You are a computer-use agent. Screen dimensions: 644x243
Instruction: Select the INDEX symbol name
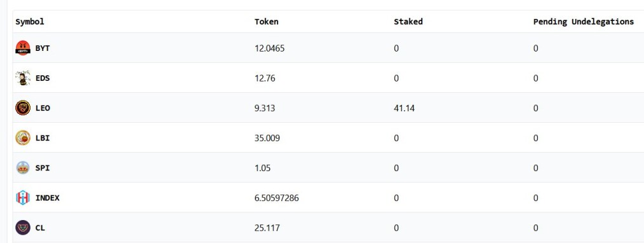pyautogui.click(x=47, y=198)
